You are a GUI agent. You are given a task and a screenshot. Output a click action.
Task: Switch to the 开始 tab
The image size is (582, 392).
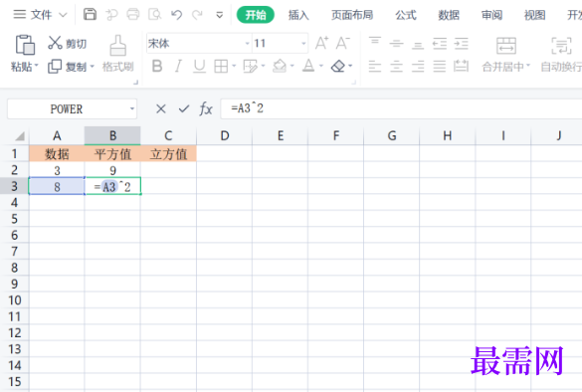pos(256,15)
